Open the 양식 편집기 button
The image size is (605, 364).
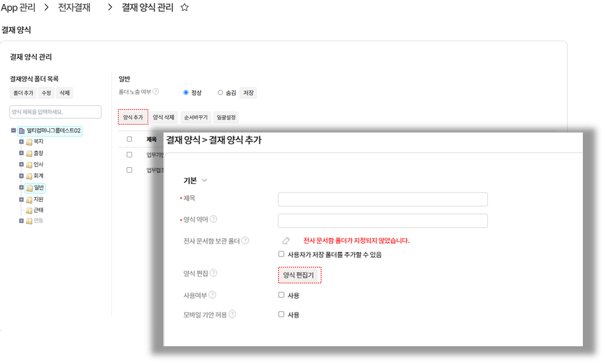pos(298,275)
